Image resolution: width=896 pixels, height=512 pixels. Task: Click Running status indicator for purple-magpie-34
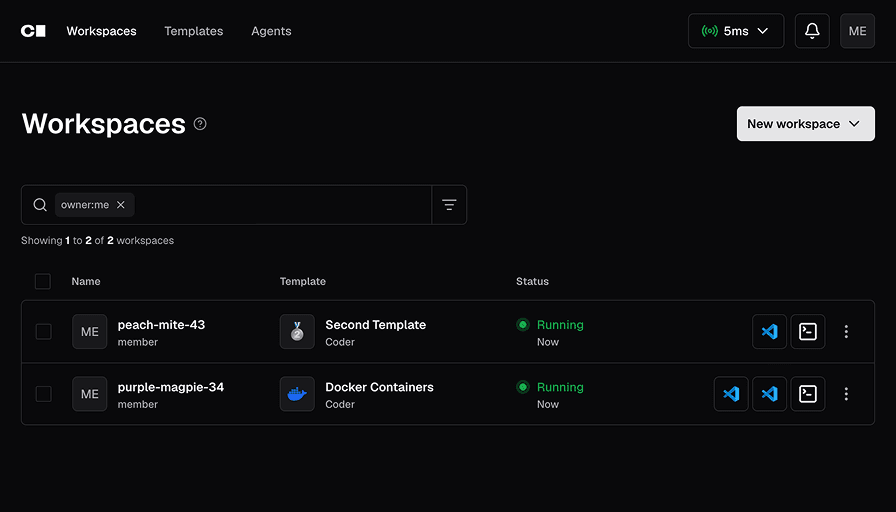tap(550, 387)
